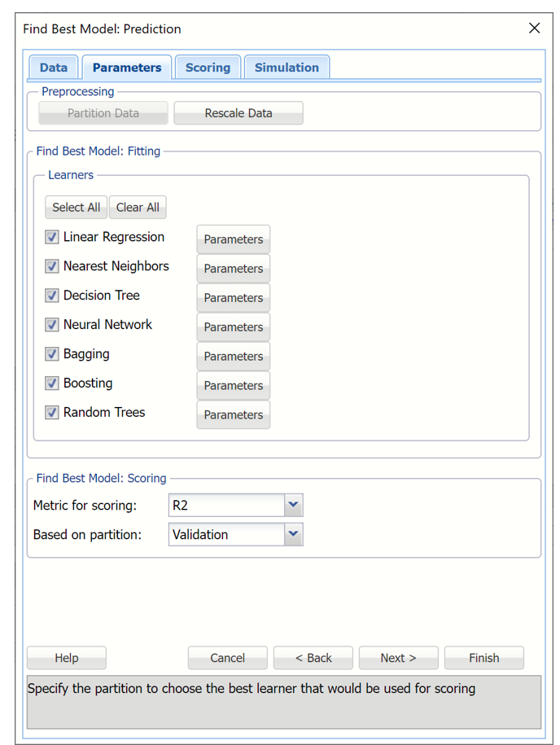Screen dimensions: 560x745
Task: Uncheck the Linear Regression learner
Action: 51,237
